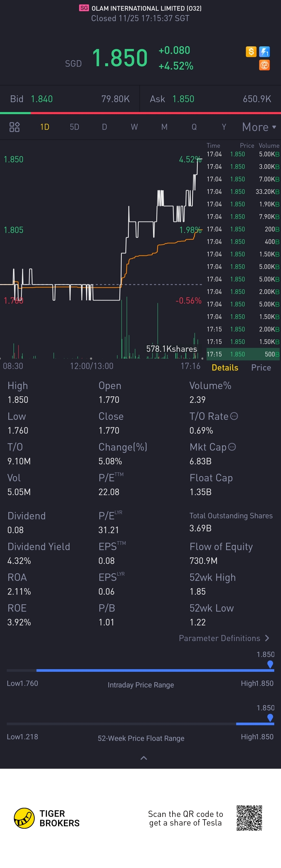Expand the More timeframe dropdown
The image size is (281, 868).
tap(259, 127)
